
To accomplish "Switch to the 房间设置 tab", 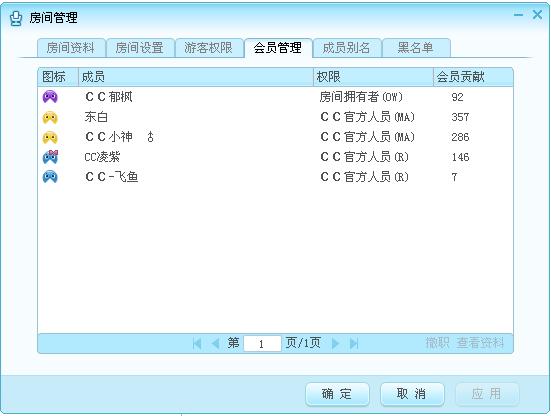I will (140, 47).
